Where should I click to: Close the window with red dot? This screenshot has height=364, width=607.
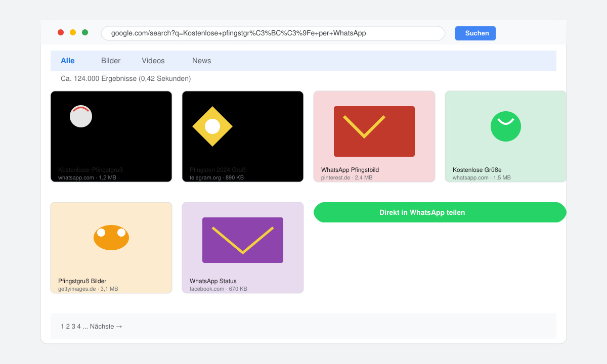point(61,32)
